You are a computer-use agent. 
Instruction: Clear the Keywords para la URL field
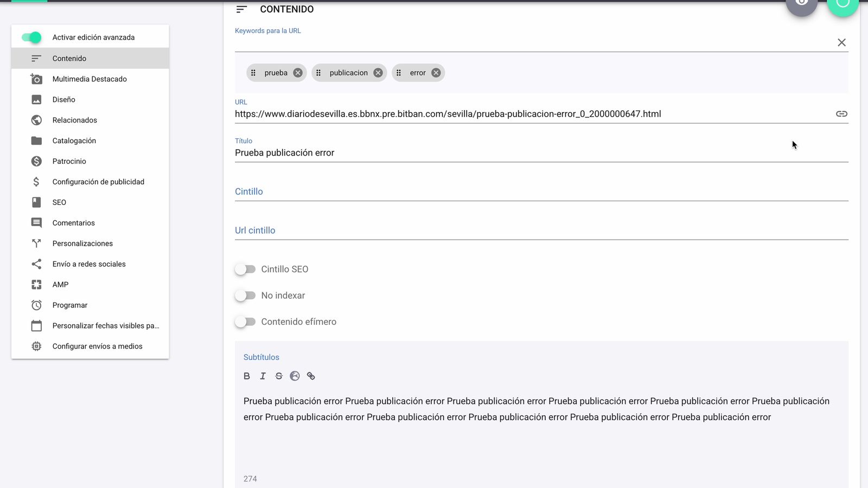(841, 42)
